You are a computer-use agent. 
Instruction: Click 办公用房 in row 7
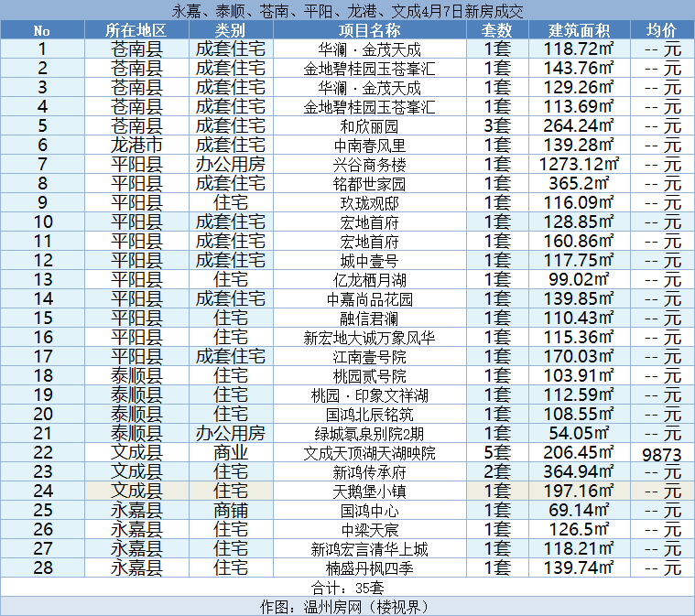(231, 165)
